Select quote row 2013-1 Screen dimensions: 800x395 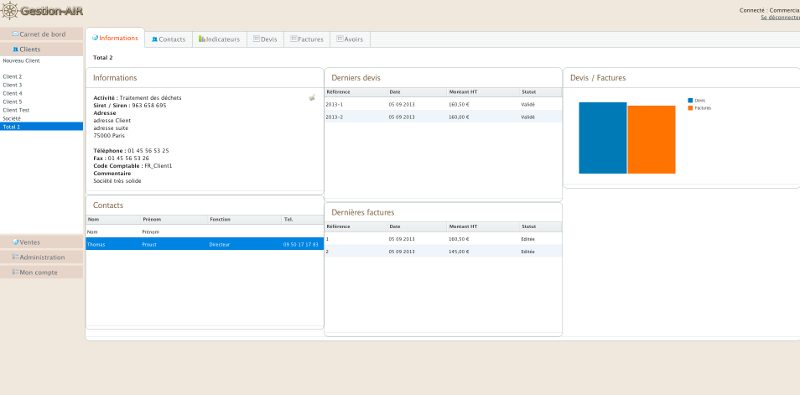coord(443,104)
